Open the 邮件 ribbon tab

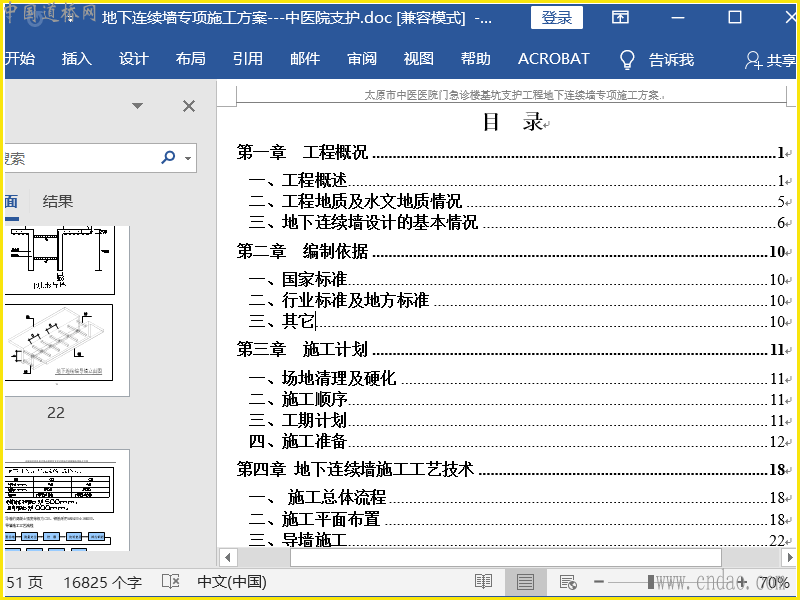pos(305,59)
